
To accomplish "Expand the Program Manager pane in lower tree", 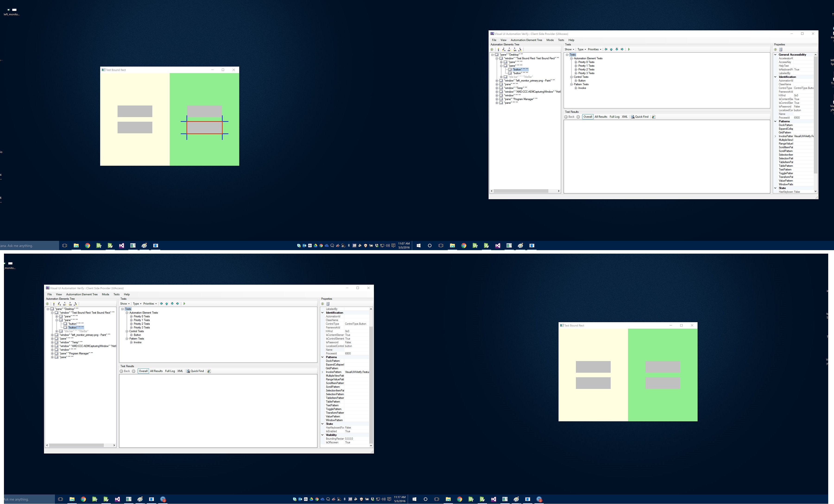I will pyautogui.click(x=52, y=353).
